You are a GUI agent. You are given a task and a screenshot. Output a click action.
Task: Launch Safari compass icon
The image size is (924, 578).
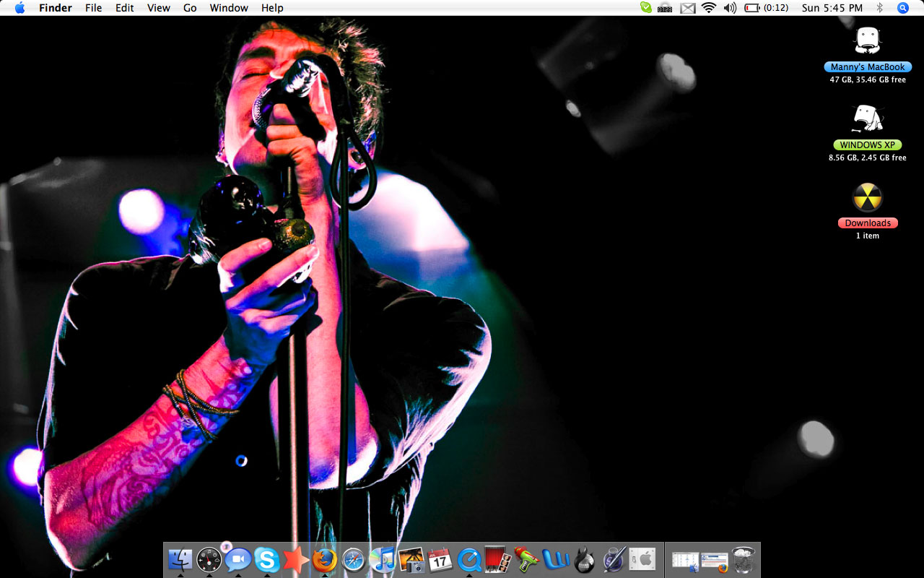pos(354,559)
